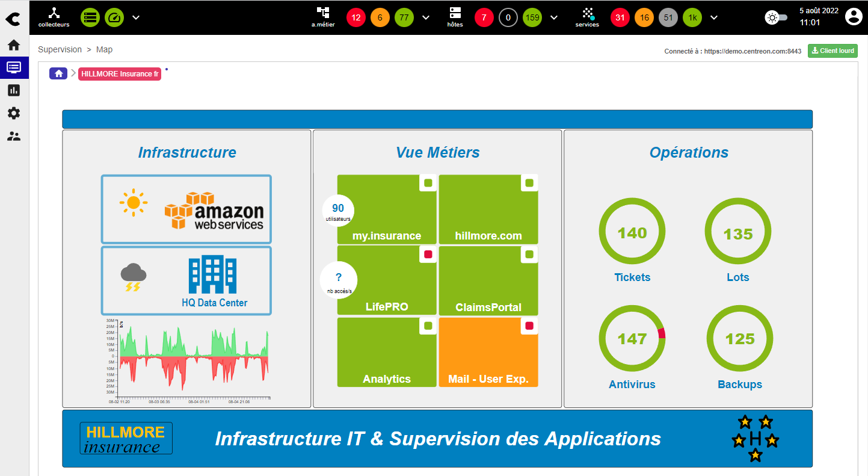Image resolution: width=868 pixels, height=476 pixels.
Task: Go to the map home breadcrumb
Action: pos(58,73)
